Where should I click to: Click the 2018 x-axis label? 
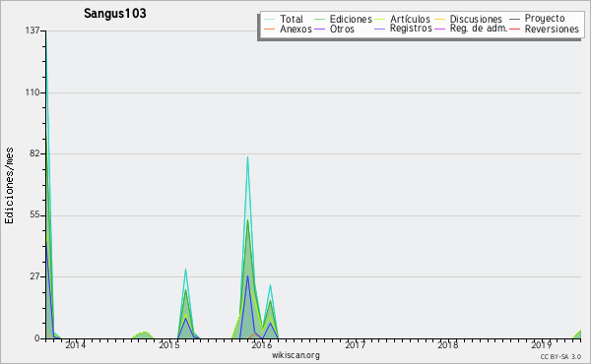click(448, 344)
